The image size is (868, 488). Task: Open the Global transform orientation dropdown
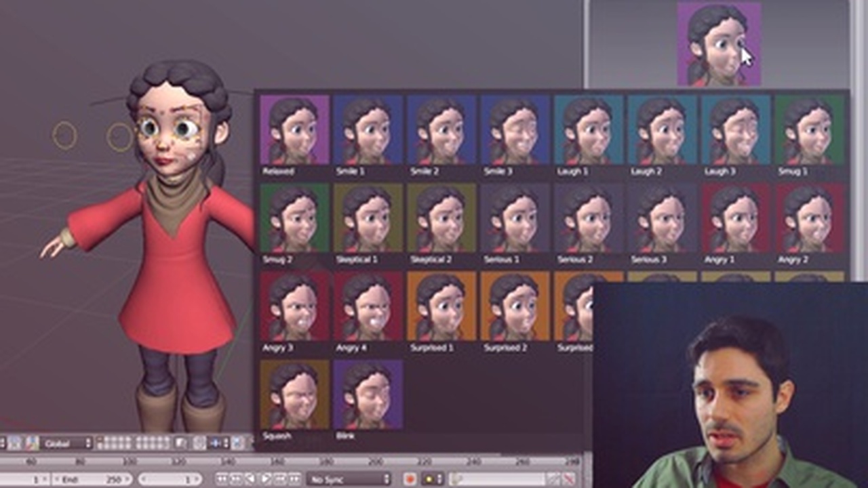click(68, 444)
